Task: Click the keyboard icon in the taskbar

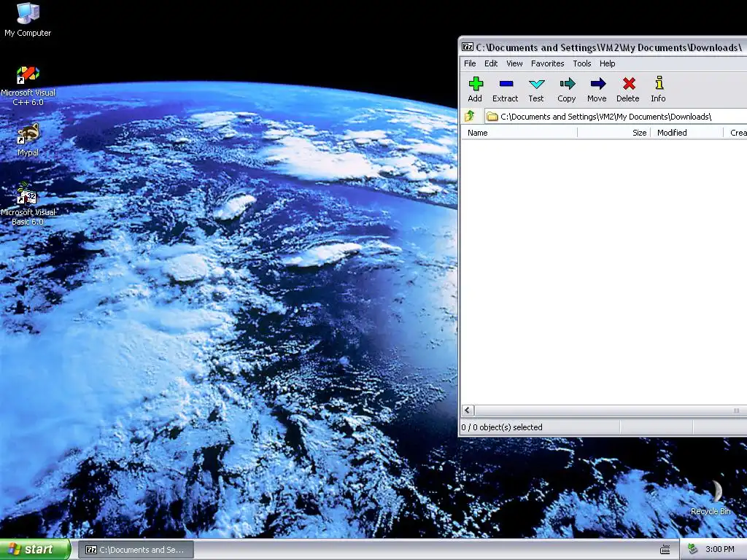Action: pos(665,550)
